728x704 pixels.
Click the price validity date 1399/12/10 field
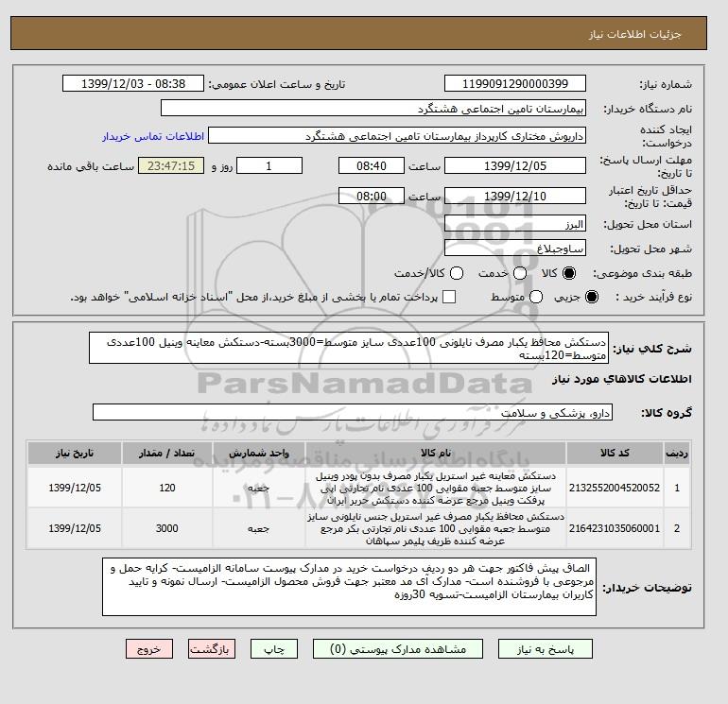515,196
